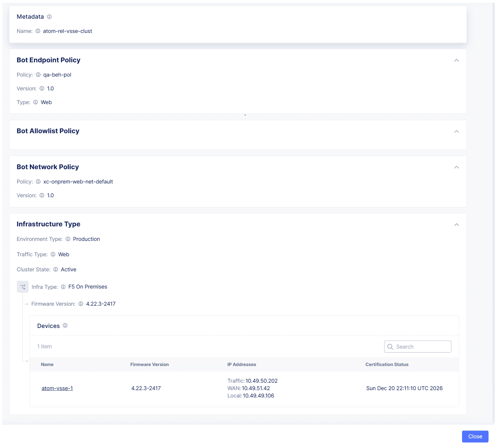Viewport: 495px width, 448px height.
Task: Collapse the Infrastructure Type section
Action: pyautogui.click(x=457, y=224)
